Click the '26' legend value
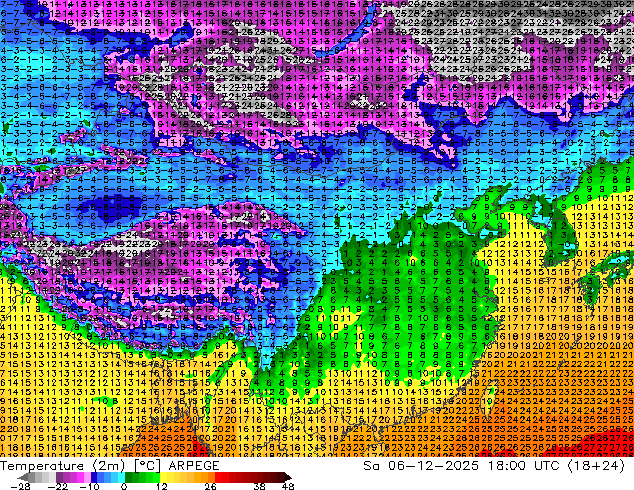The image size is (634, 490). [x=210, y=486]
